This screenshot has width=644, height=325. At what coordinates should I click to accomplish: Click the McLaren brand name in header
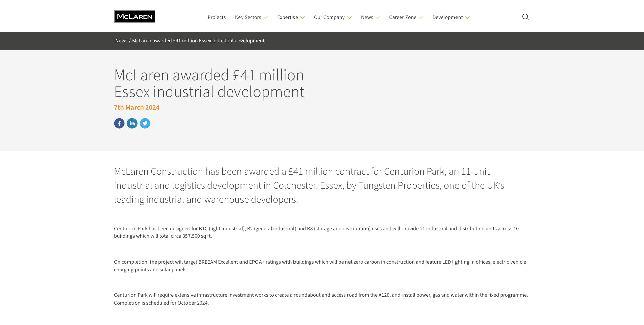[x=135, y=16]
